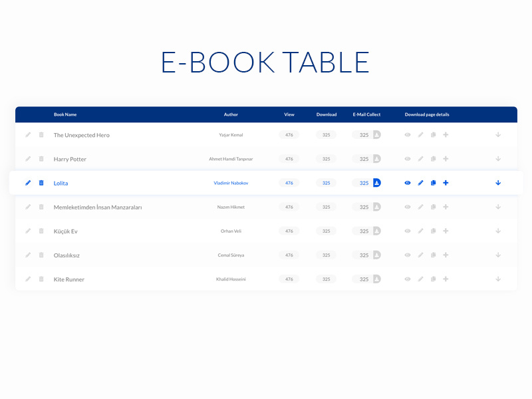Click the 325 Download badge in Lolita's row

point(327,183)
